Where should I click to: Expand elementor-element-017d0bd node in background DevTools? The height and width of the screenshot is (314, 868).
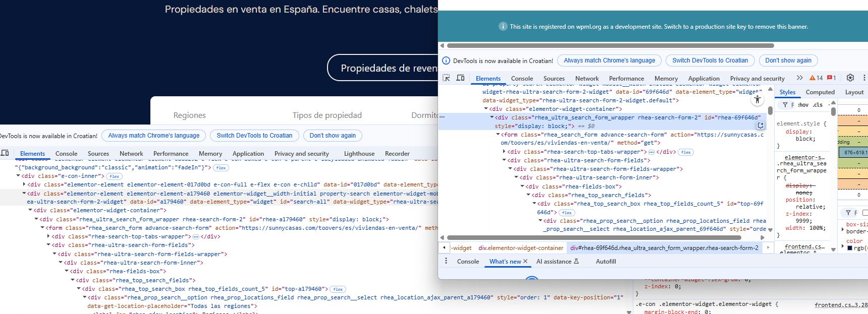click(x=24, y=184)
